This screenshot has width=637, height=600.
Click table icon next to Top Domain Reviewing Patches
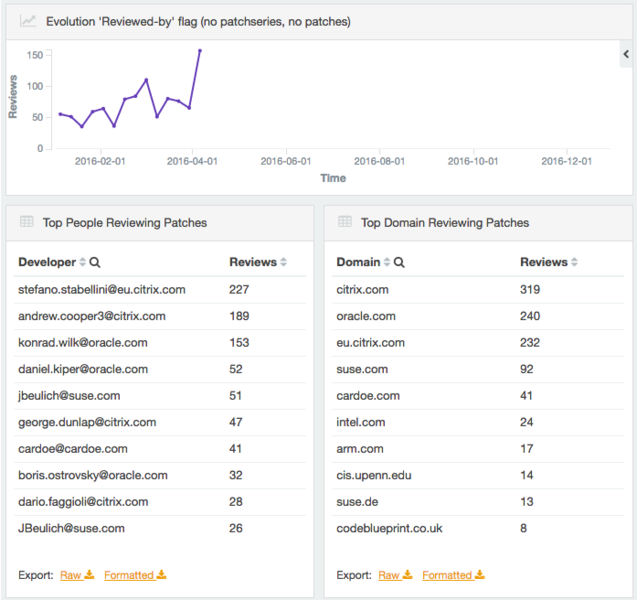point(345,222)
